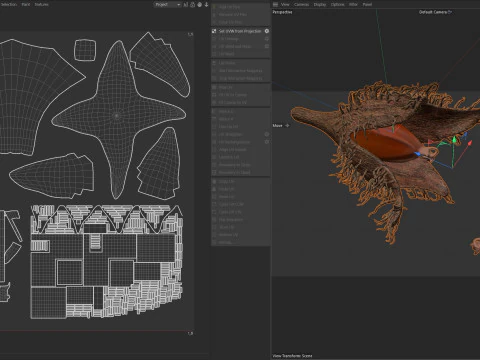This screenshot has height=360, width=480.
Task: Select the Fit UV to Canvas command
Action: coord(232,95)
